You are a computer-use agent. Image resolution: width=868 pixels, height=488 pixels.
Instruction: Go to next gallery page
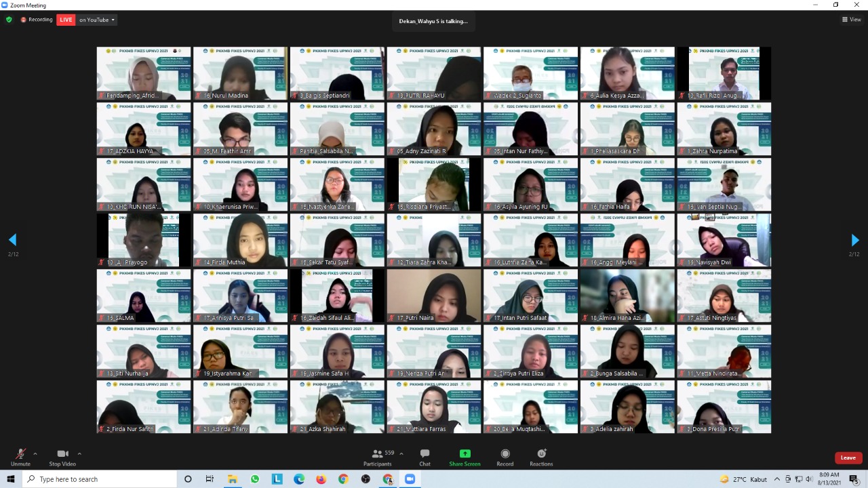point(854,240)
